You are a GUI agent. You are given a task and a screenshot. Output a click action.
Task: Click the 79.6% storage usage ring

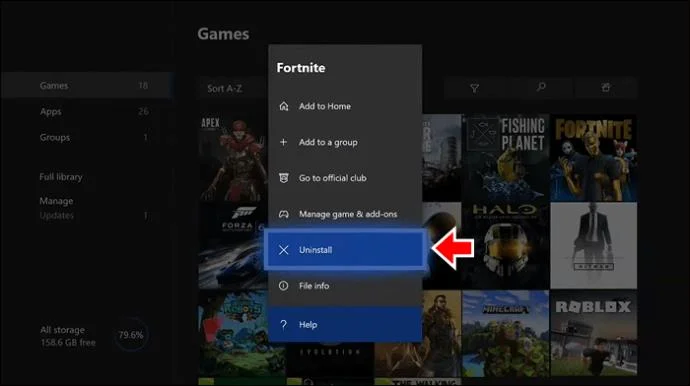click(131, 335)
